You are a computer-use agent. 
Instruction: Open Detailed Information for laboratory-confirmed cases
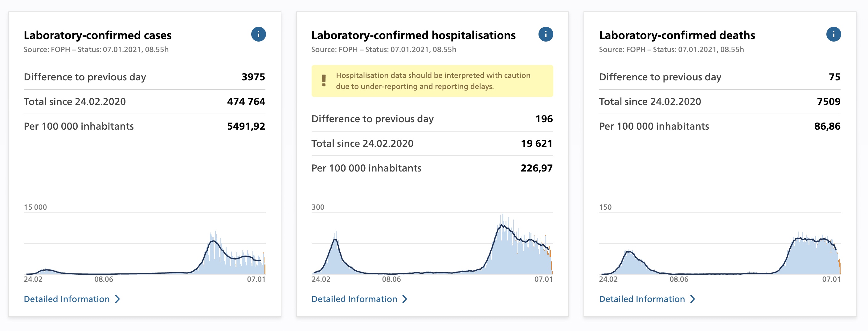67,299
